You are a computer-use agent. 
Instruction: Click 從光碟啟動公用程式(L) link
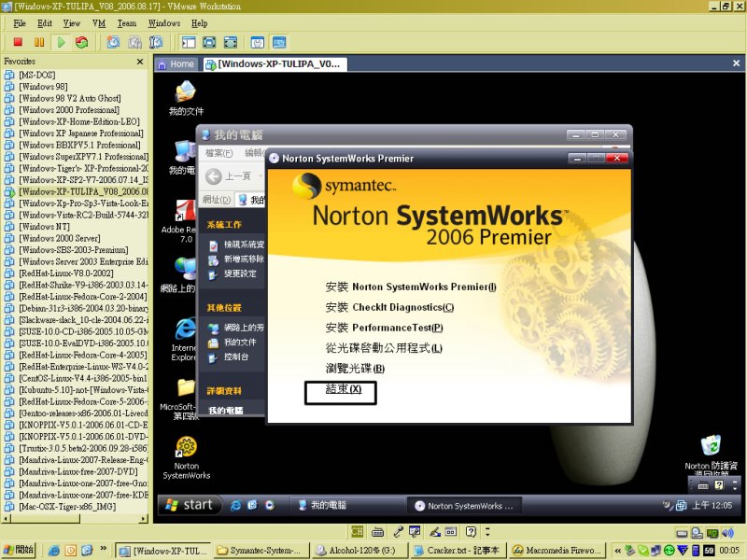[384, 348]
